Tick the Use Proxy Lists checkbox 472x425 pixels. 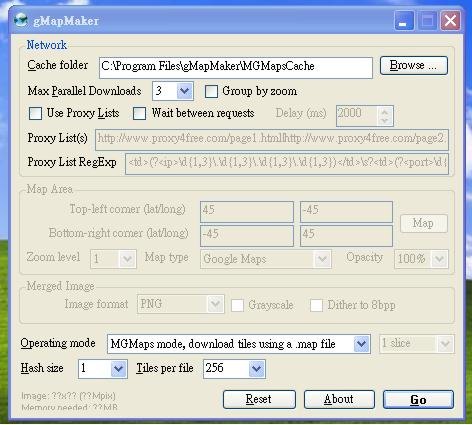click(x=35, y=113)
